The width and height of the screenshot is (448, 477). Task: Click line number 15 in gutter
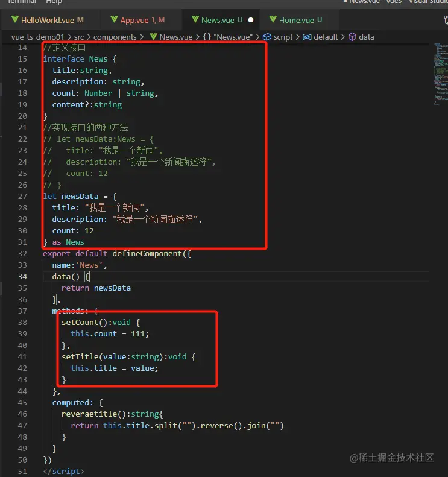(22, 58)
